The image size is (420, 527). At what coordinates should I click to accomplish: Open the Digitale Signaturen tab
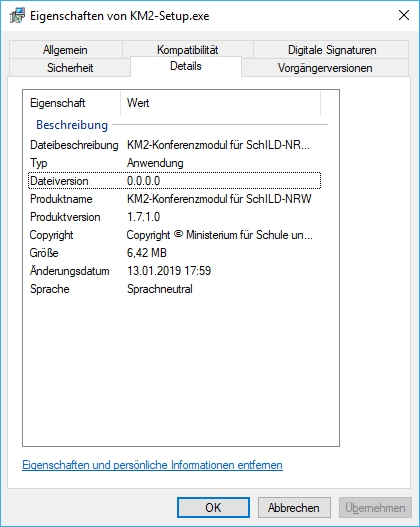point(332,50)
